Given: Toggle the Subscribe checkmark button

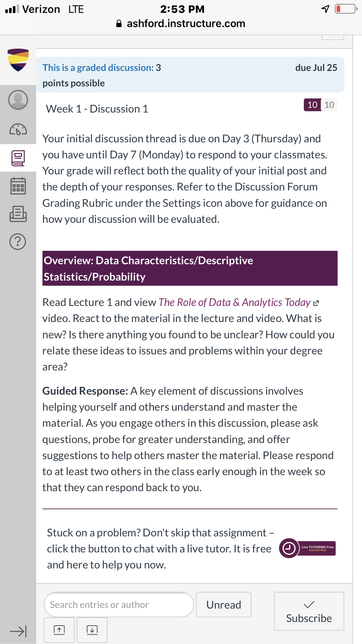Looking at the screenshot, I should point(309,611).
